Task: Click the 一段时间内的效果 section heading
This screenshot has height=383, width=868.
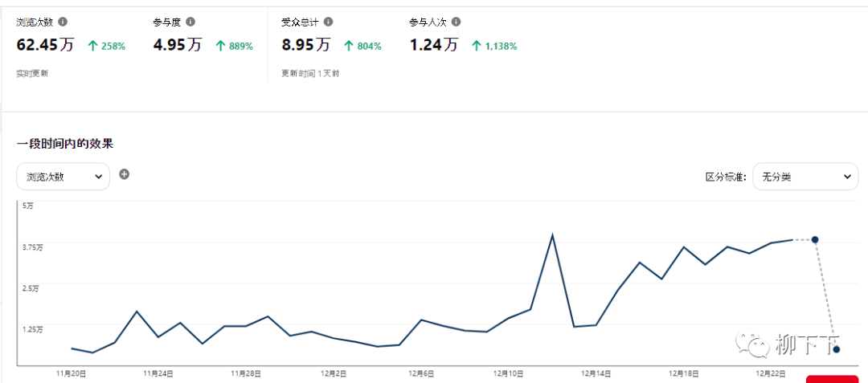Action: 65,144
